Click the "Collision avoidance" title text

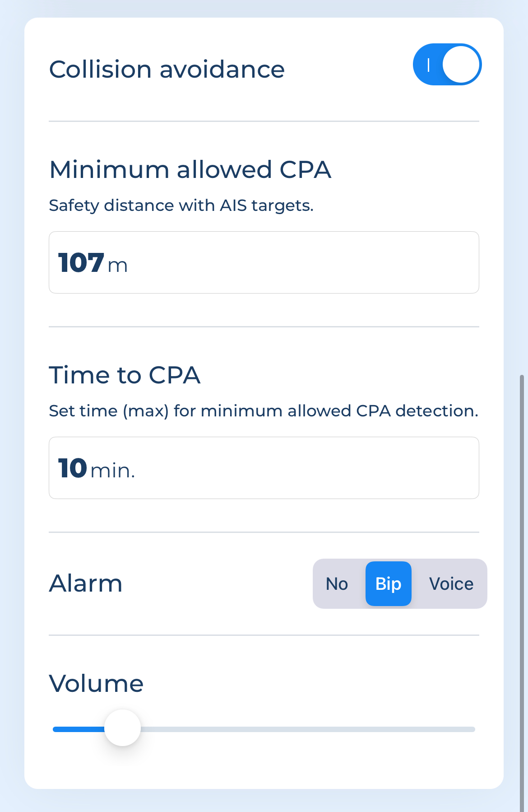point(167,69)
